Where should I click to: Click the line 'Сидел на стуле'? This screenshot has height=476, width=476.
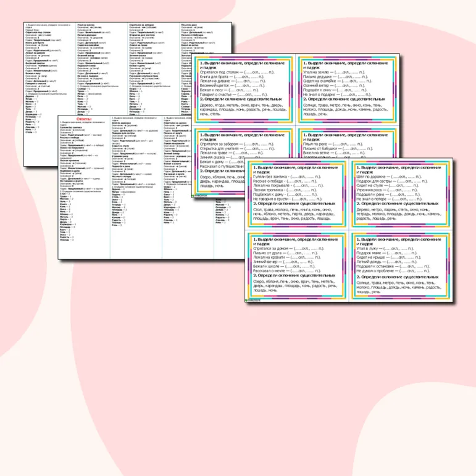388,185
